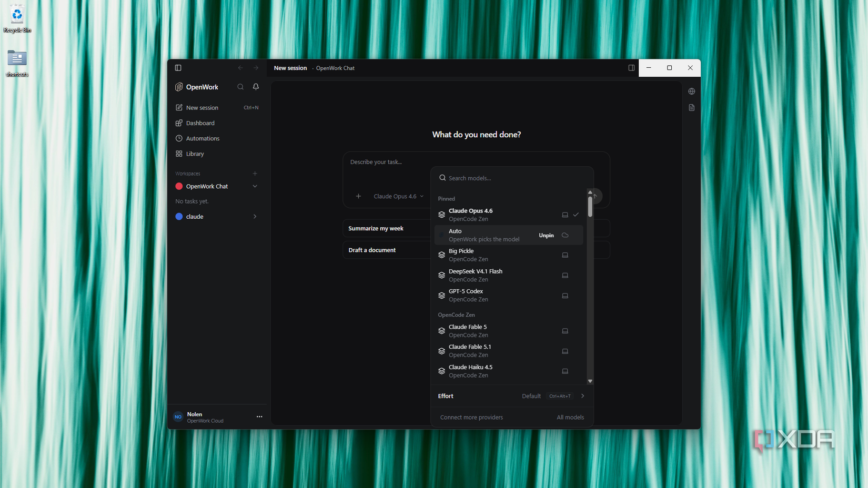Open the Recycle Bin desktop icon
Image resolution: width=868 pixels, height=488 pixels.
tap(17, 19)
